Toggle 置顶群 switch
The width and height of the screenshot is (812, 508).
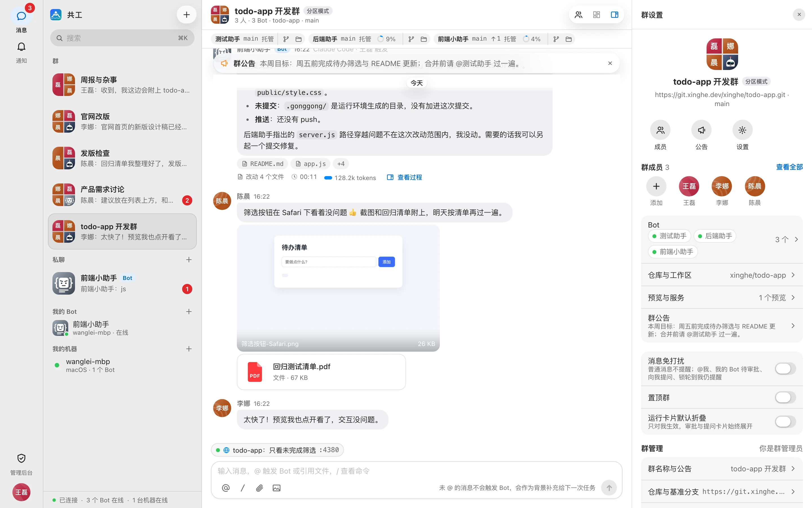point(785,397)
